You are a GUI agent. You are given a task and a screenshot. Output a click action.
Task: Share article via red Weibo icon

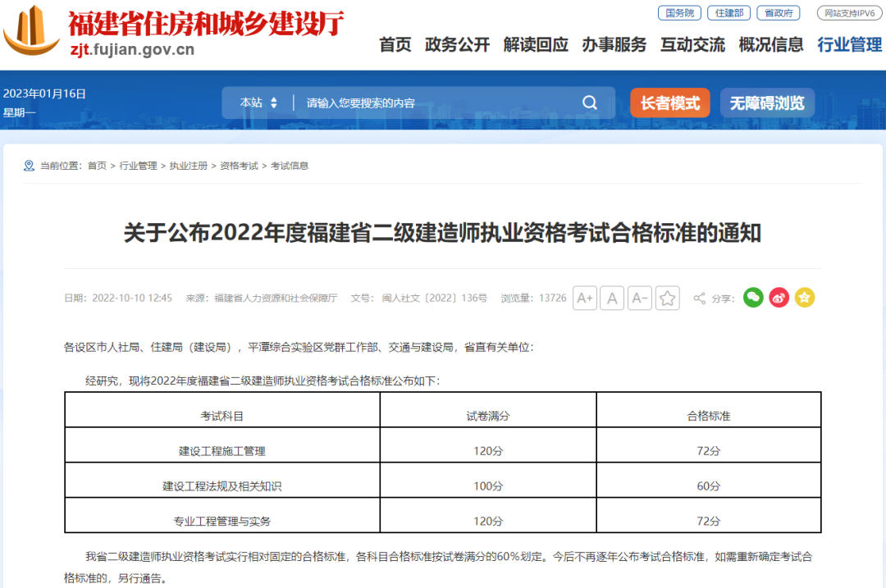pyautogui.click(x=779, y=298)
